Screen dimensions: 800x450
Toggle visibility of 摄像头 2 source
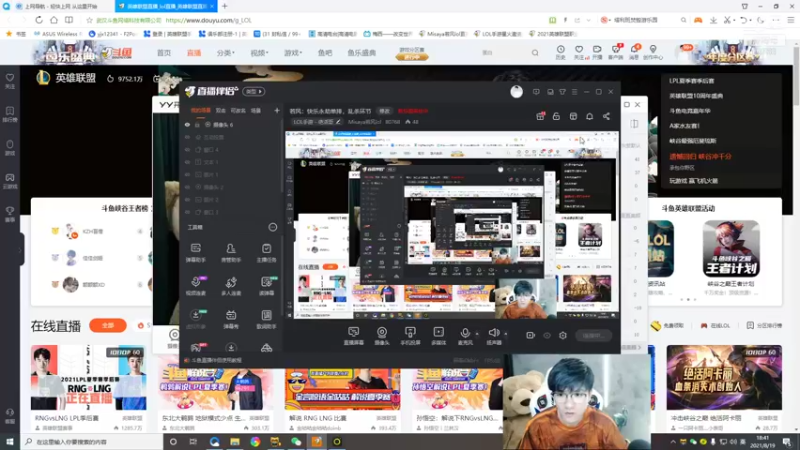(x=187, y=187)
